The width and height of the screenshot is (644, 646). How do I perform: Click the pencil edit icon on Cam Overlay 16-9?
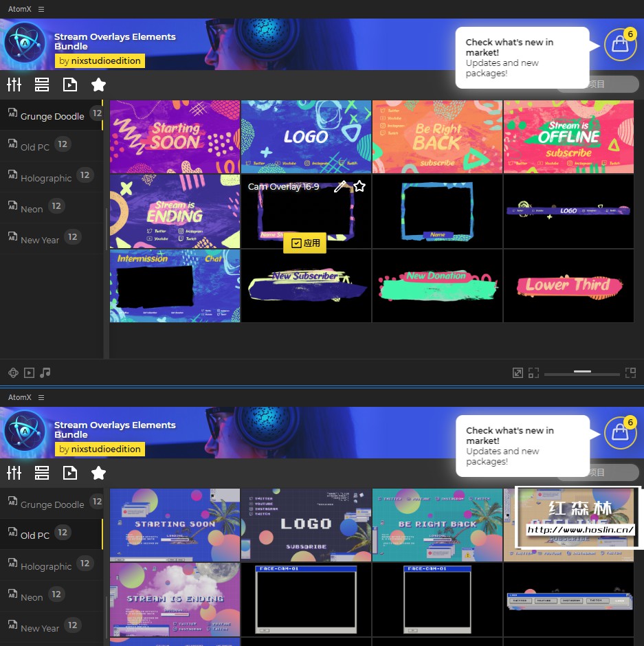click(x=340, y=186)
